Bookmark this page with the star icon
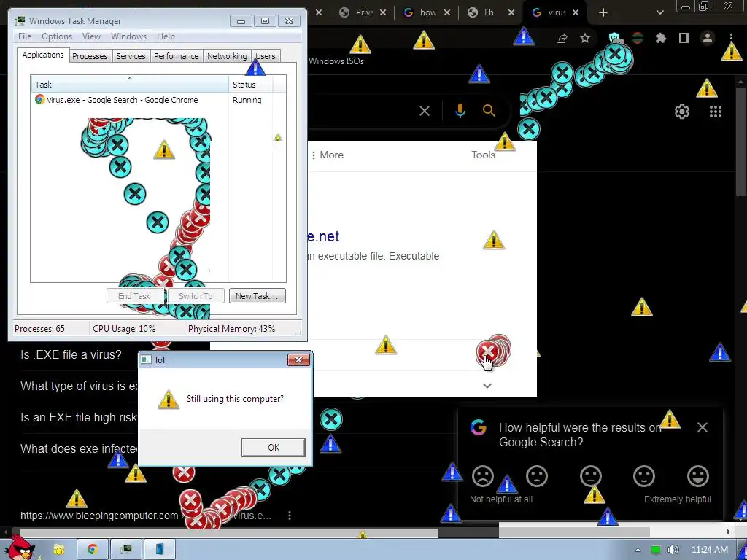Image resolution: width=747 pixels, height=560 pixels. coord(585,38)
